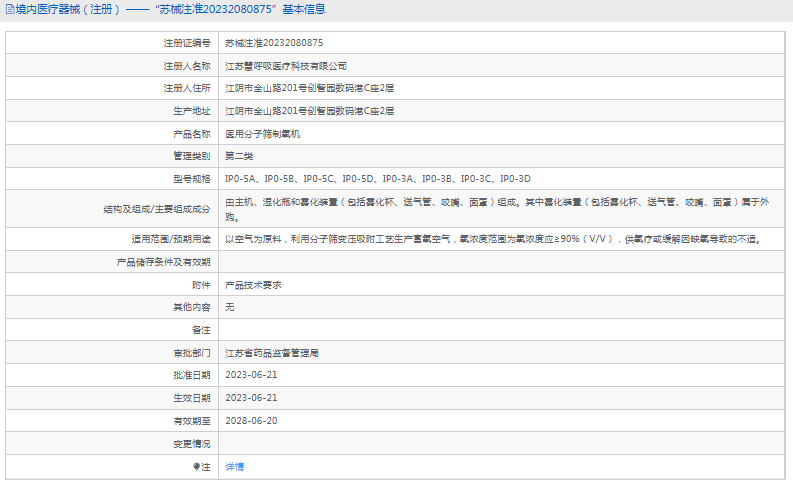This screenshot has height=482, width=793.
Task: Click the 审批部门 label
Action: (x=192, y=353)
